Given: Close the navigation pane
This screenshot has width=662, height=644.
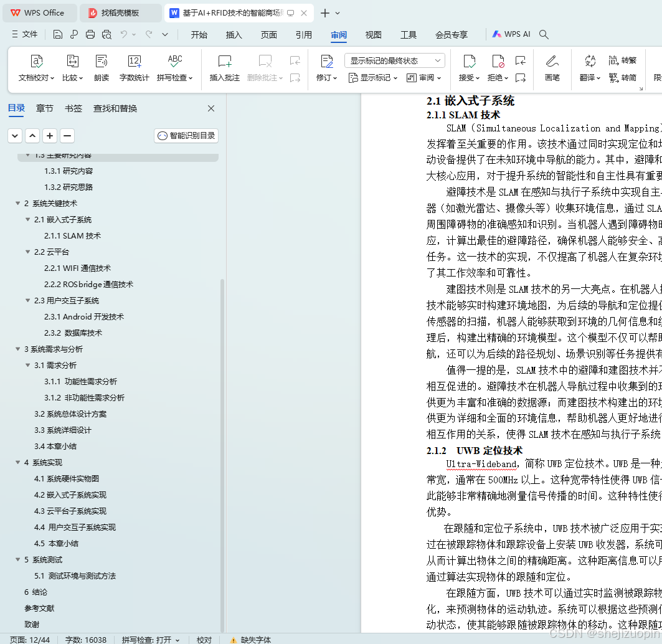Looking at the screenshot, I should pyautogui.click(x=211, y=108).
